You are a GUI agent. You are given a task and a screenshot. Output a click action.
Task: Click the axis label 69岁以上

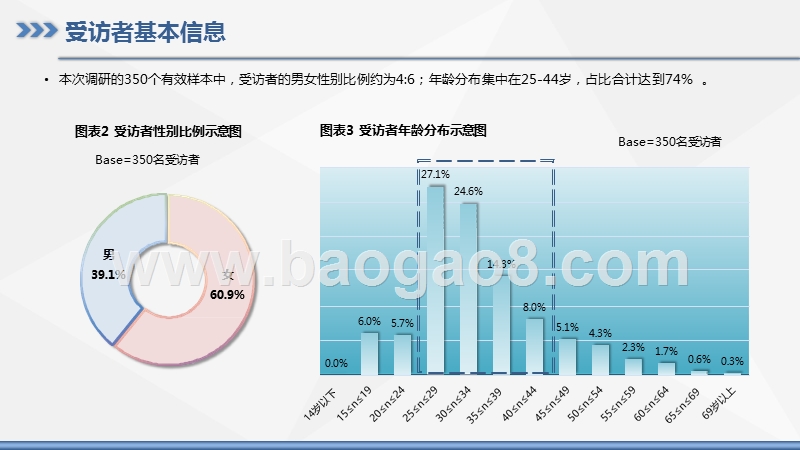point(719,404)
